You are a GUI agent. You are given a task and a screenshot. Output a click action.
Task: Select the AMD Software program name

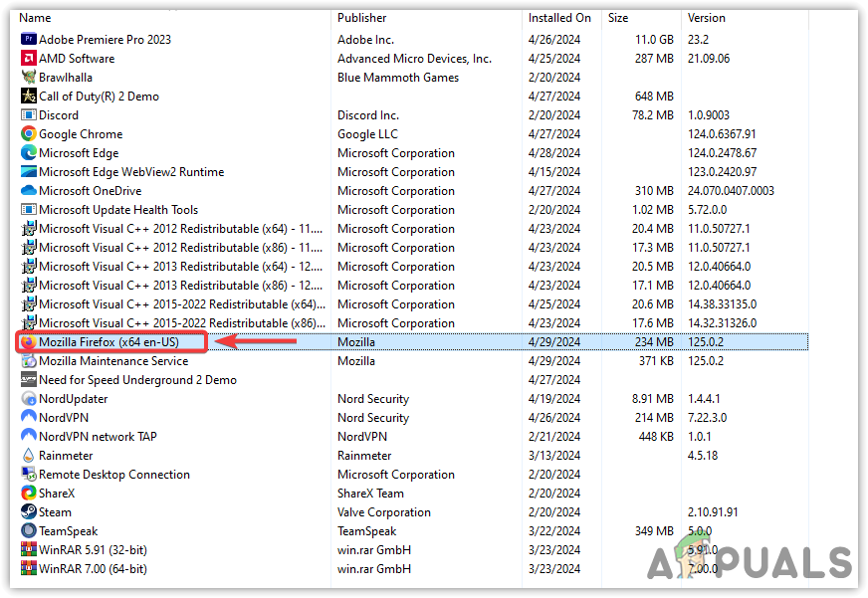tap(77, 59)
